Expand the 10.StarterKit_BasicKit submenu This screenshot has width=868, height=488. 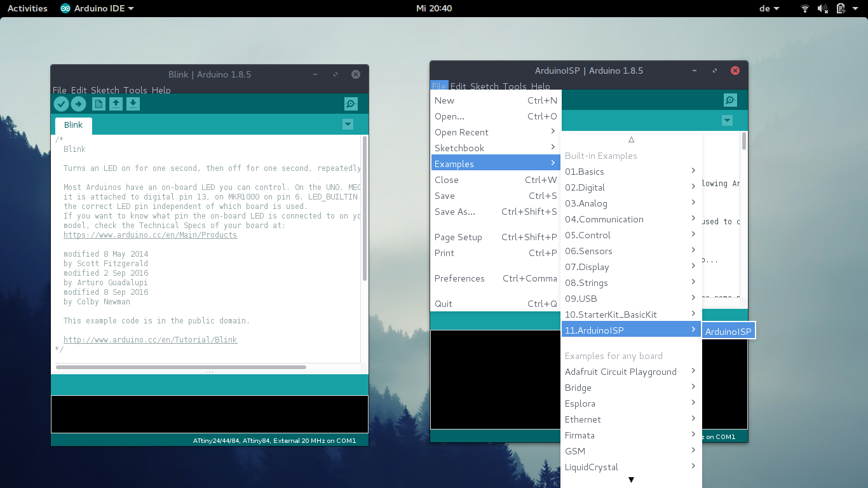pyautogui.click(x=631, y=315)
